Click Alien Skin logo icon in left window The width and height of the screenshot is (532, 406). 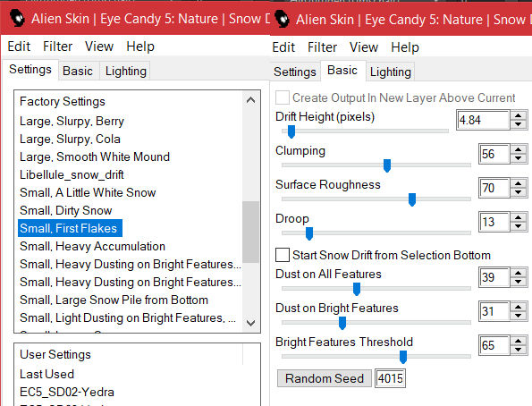coord(17,18)
